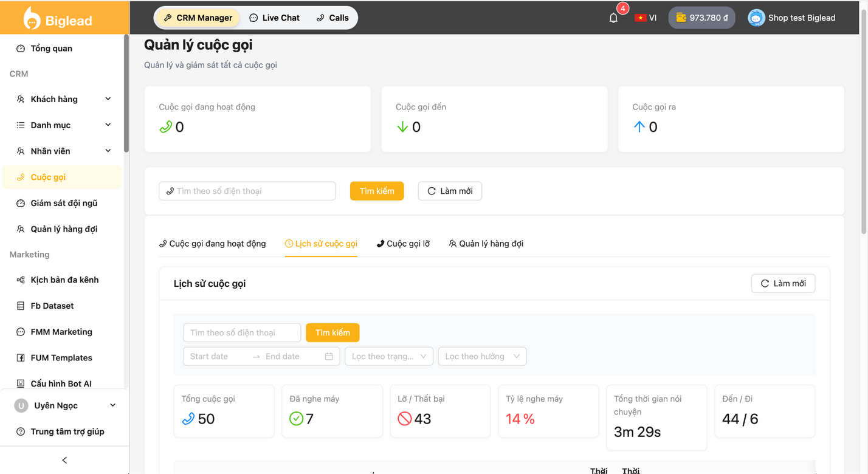
Task: Click Cuộc gọi đến down arrow icon
Action: (x=402, y=127)
